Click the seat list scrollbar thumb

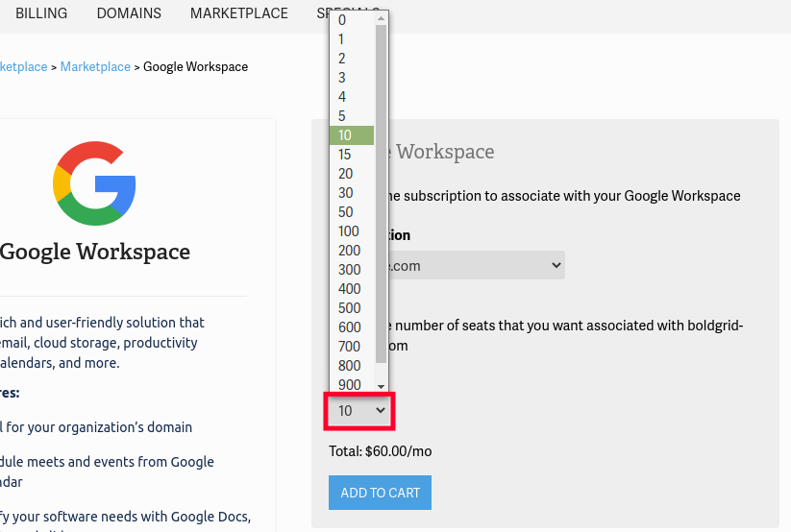pos(381,192)
